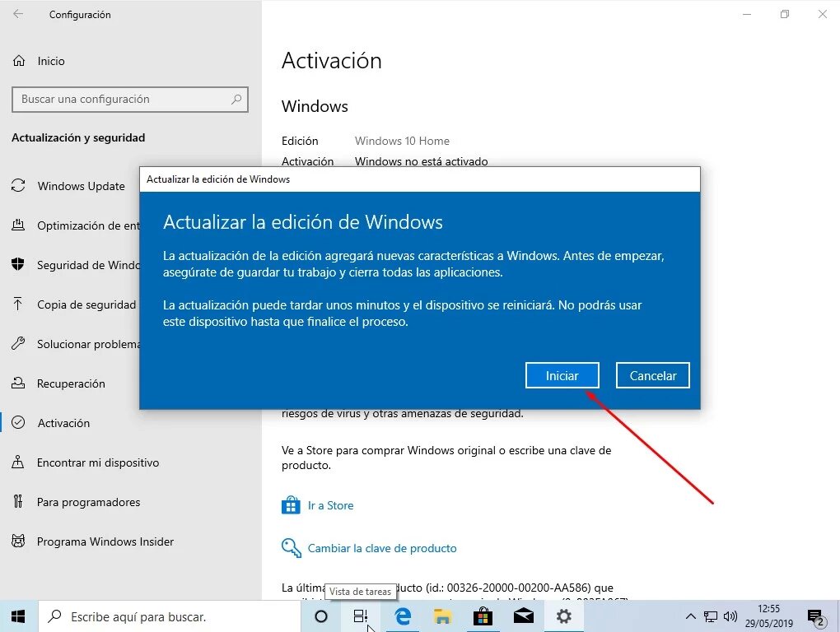
Task: Show hidden icons in the system tray
Action: 691,617
